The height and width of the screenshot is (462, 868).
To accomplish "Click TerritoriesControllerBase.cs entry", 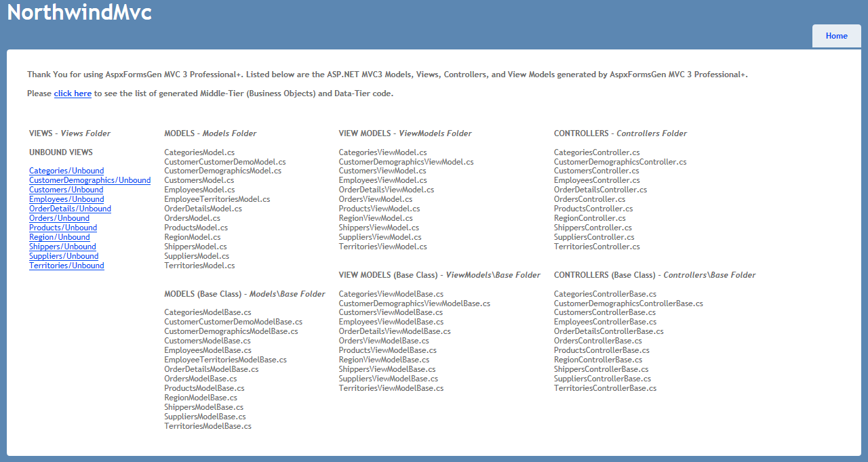I will 605,388.
